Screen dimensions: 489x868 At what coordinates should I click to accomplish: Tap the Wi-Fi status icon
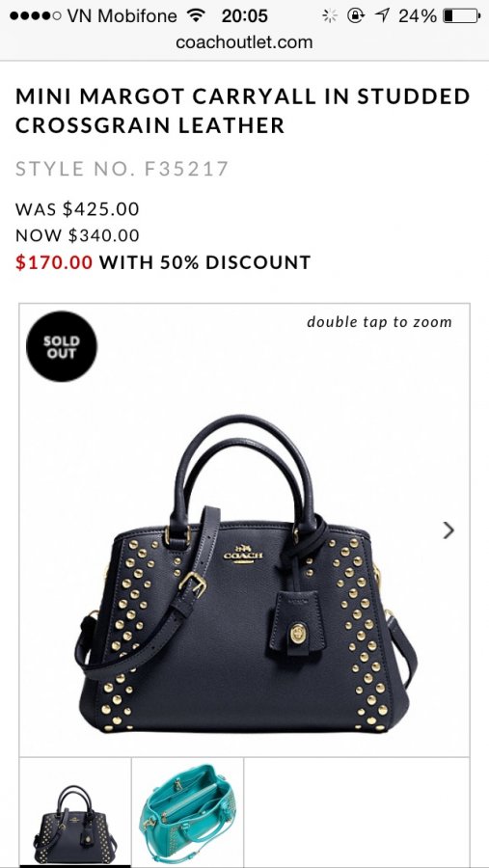coord(196,15)
